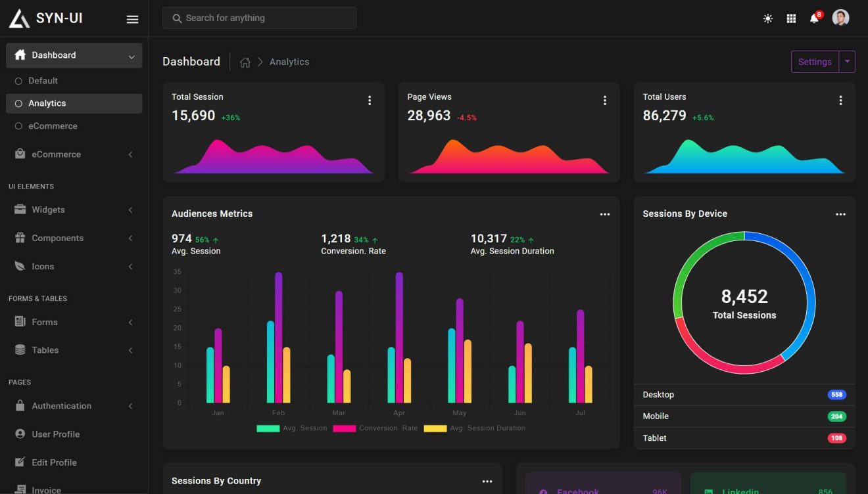
Task: Open Page Views card options menu
Action: pos(605,100)
